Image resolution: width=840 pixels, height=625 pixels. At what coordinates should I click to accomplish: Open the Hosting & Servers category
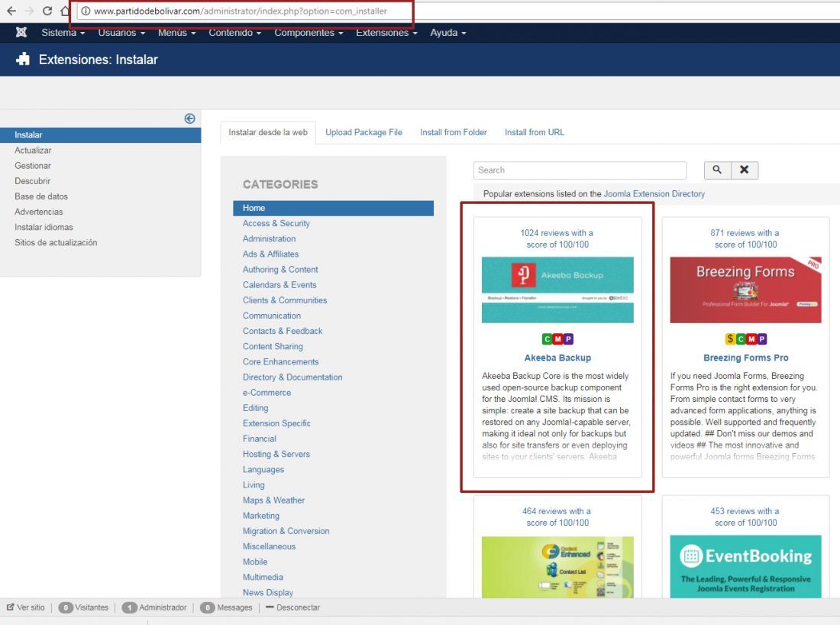(x=276, y=454)
